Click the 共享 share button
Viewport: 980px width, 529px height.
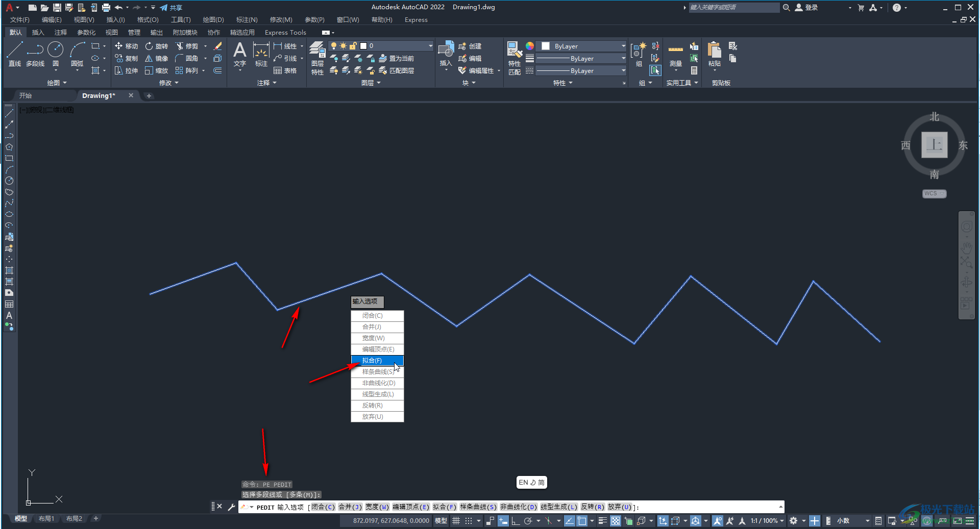171,7
